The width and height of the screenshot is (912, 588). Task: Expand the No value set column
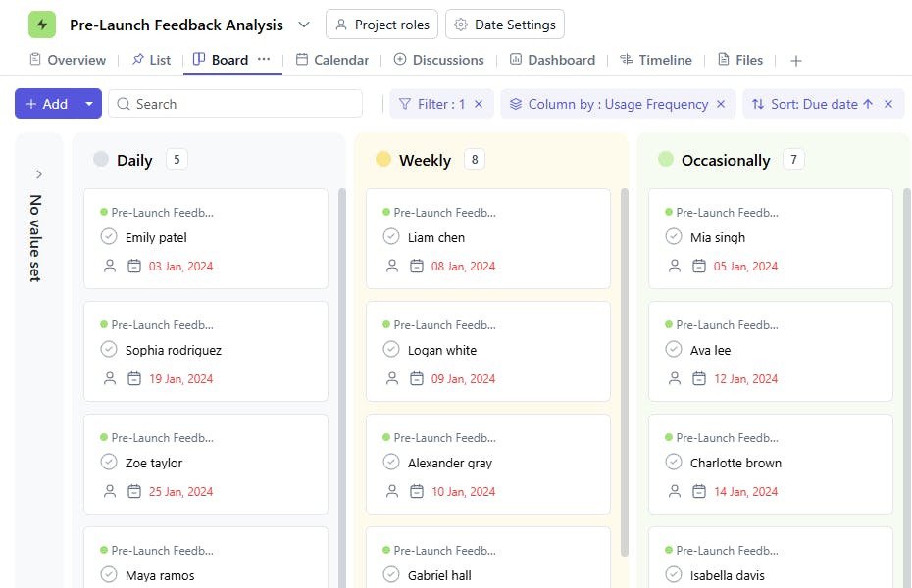point(39,174)
